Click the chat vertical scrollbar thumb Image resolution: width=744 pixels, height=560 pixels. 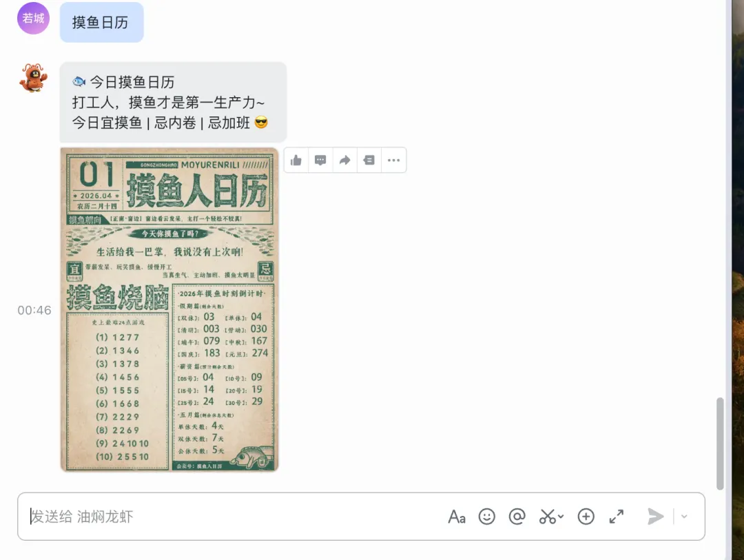coord(720,444)
